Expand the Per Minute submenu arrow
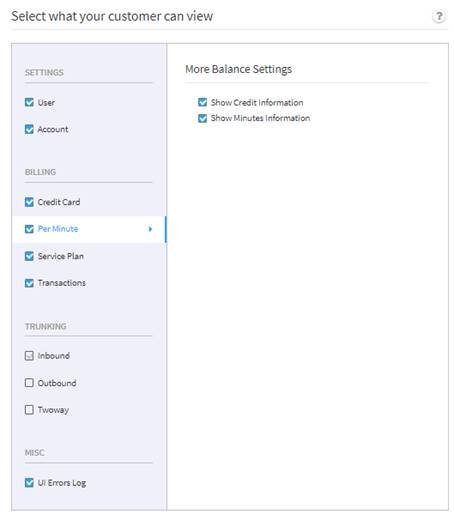 [150, 229]
